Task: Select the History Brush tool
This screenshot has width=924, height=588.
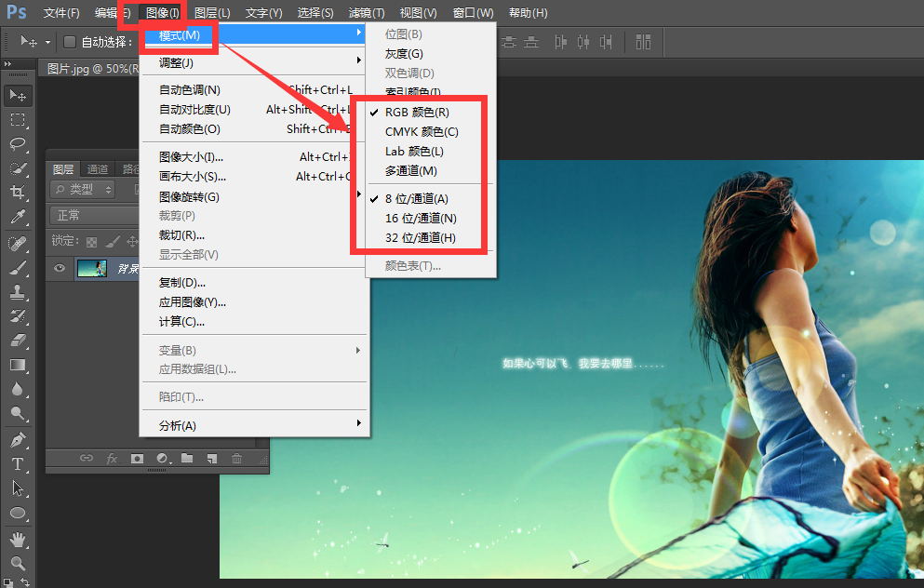Action: [x=18, y=316]
